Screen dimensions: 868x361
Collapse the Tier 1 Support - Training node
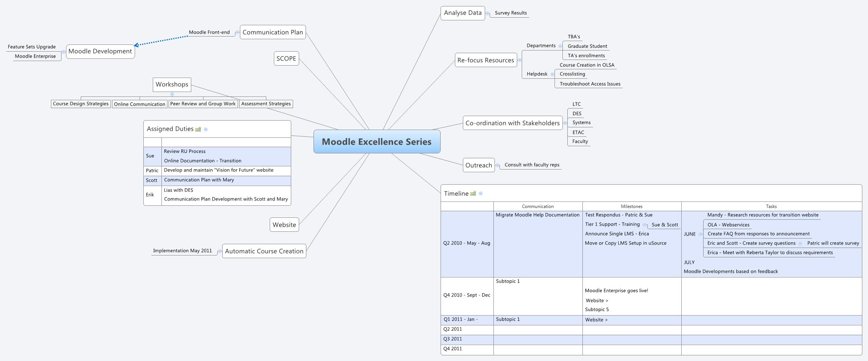tap(645, 224)
